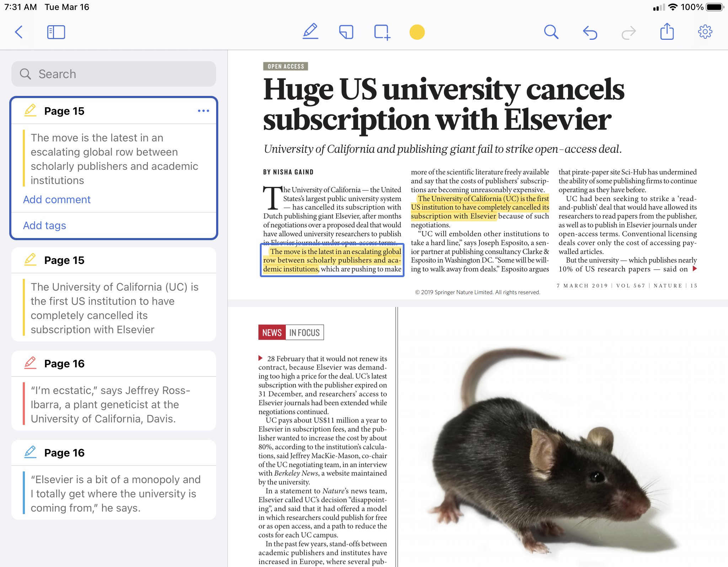The image size is (728, 567).
Task: Select the sticky note tool
Action: coord(346,32)
